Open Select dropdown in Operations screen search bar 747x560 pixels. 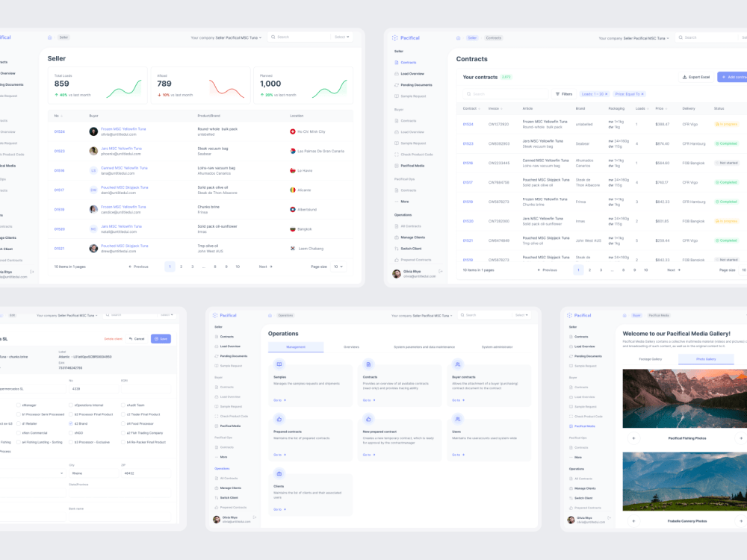(521, 315)
